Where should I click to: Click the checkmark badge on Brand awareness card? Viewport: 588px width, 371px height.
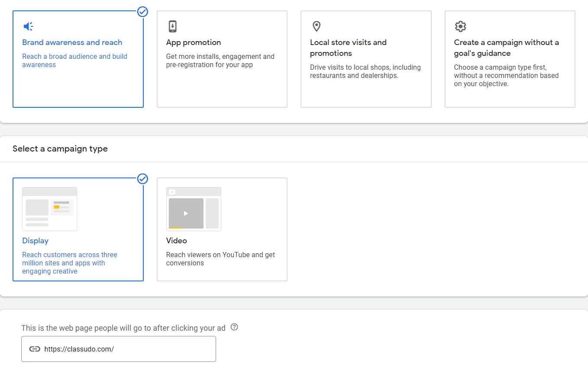[x=142, y=12]
